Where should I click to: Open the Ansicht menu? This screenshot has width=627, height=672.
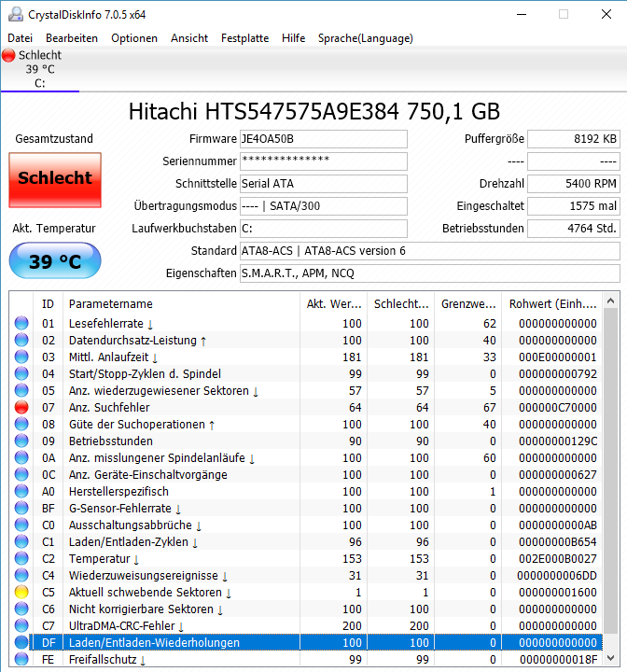click(x=189, y=38)
